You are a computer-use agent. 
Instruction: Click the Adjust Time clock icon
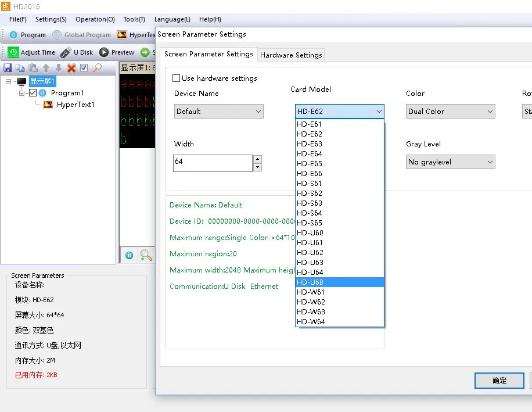[x=13, y=52]
